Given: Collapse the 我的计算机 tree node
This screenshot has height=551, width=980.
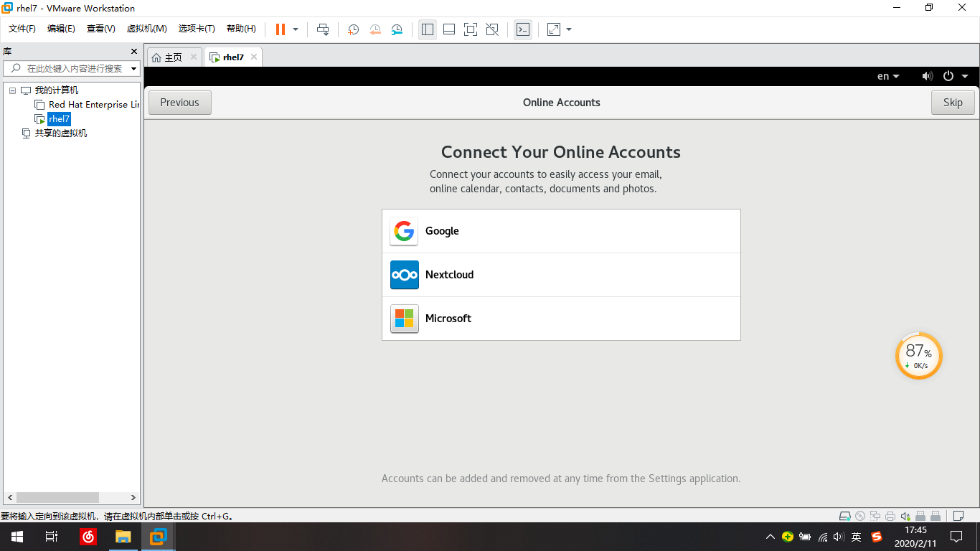Looking at the screenshot, I should point(12,90).
